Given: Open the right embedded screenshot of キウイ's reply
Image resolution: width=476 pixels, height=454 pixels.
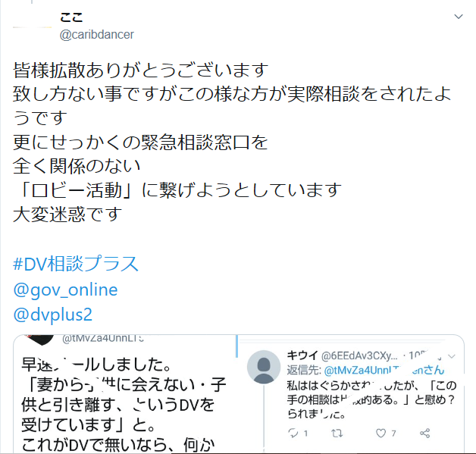Looking at the screenshot, I should [x=351, y=393].
